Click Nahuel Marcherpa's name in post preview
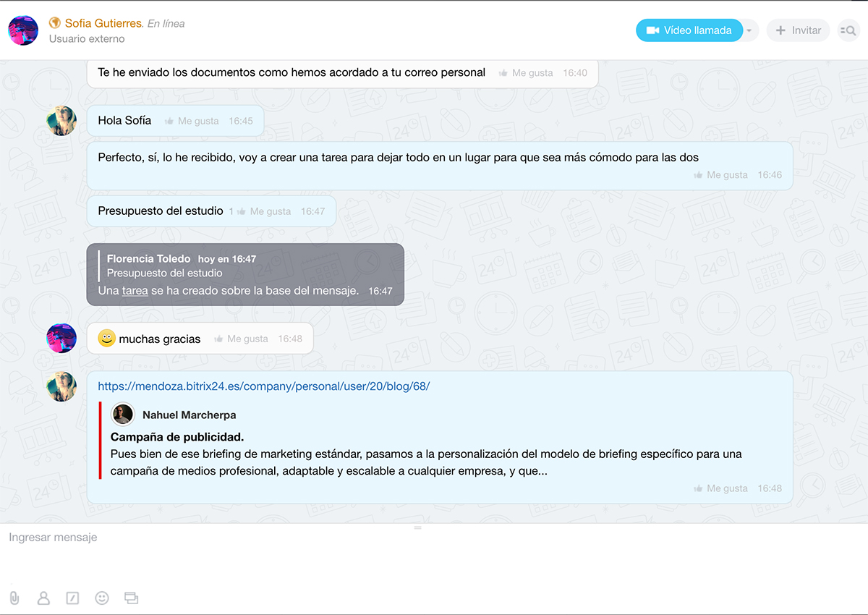Image resolution: width=868 pixels, height=615 pixels. click(x=189, y=415)
